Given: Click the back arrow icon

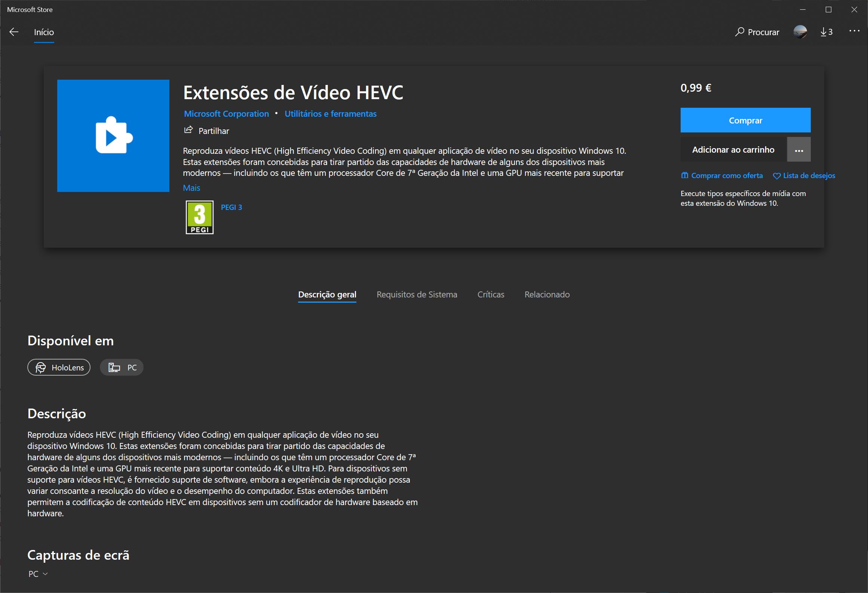Looking at the screenshot, I should 14,32.
